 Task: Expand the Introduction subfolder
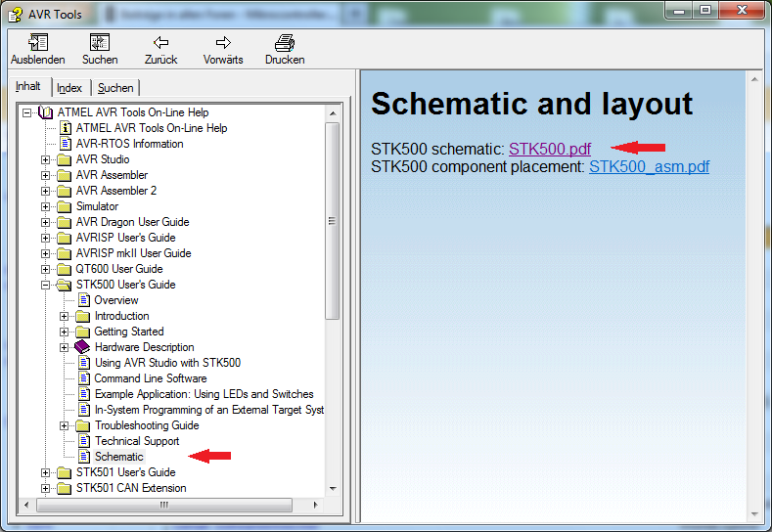(64, 316)
